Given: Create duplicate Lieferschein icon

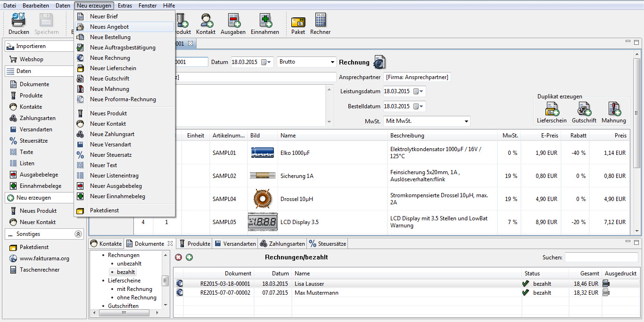Looking at the screenshot, I should [552, 109].
